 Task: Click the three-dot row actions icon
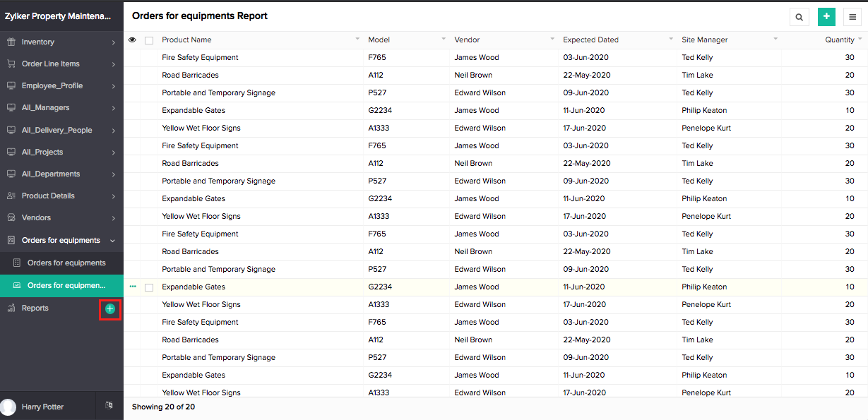(x=133, y=287)
